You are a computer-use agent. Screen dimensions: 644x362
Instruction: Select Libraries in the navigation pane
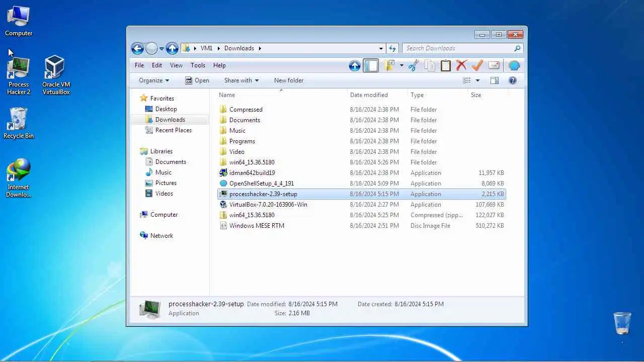point(162,151)
